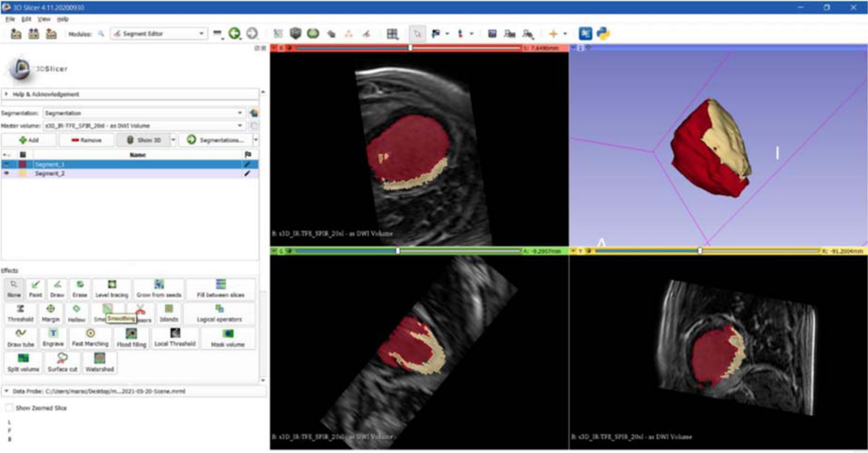
Task: Click the Load Data toolbar icon
Action: [x=16, y=34]
